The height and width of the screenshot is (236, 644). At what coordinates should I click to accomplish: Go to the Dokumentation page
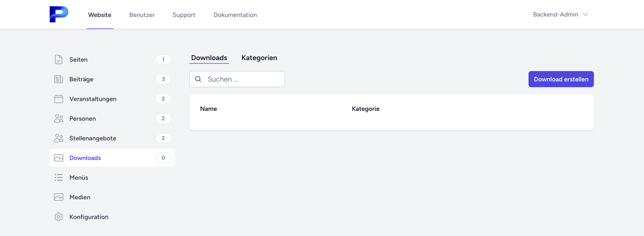pos(235,15)
